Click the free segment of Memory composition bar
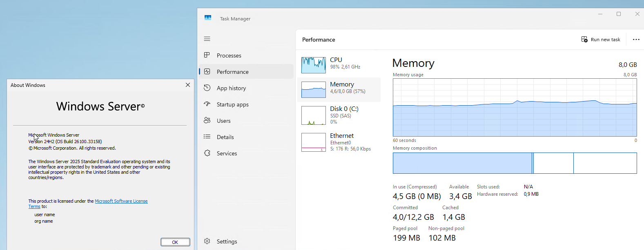This screenshot has width=644, height=250. pyautogui.click(x=605, y=163)
